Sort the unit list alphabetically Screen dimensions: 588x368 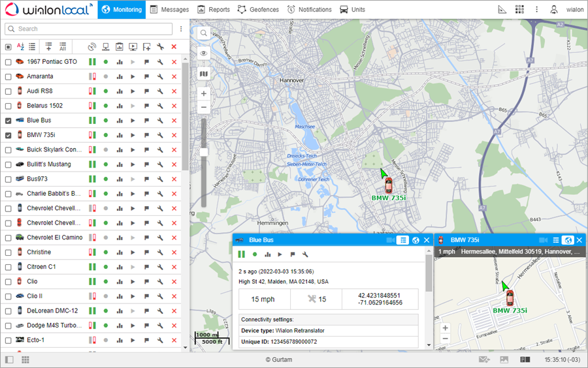(x=20, y=47)
